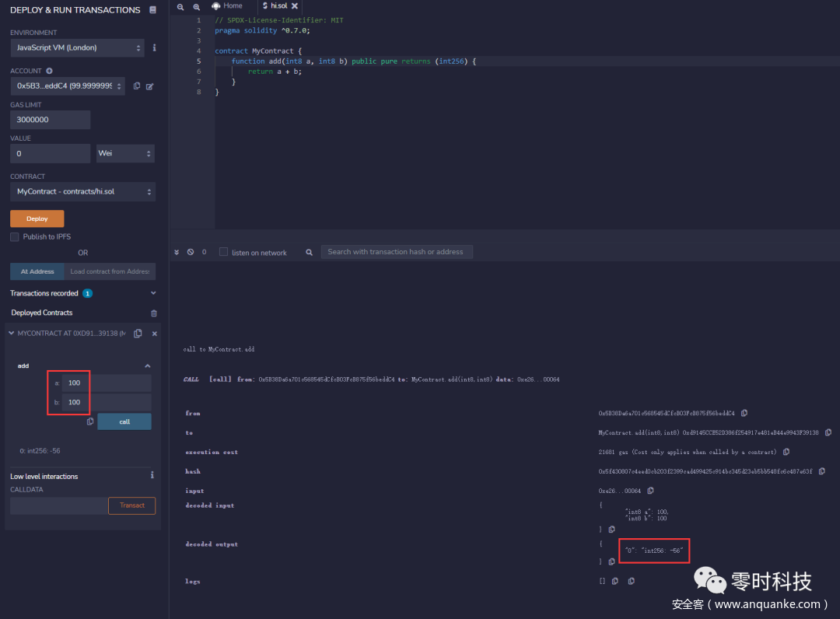The height and width of the screenshot is (619, 840).
Task: Copy the transaction hash value
Action: click(x=821, y=471)
